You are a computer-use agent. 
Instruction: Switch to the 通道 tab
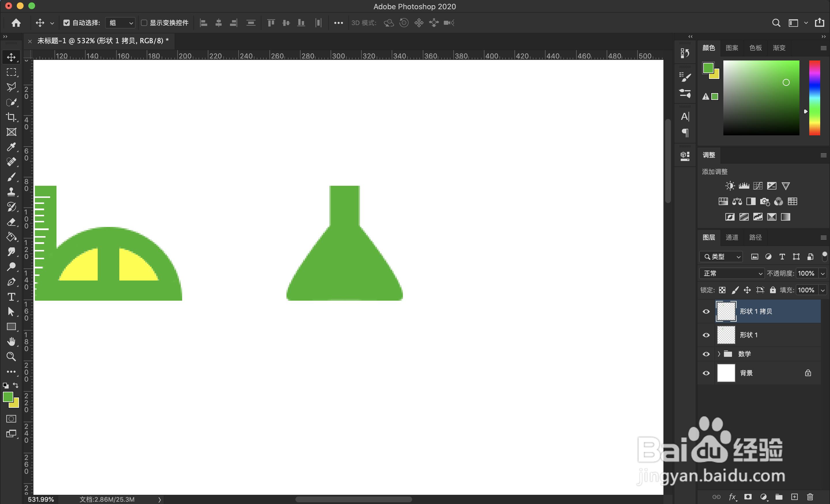[x=732, y=237]
